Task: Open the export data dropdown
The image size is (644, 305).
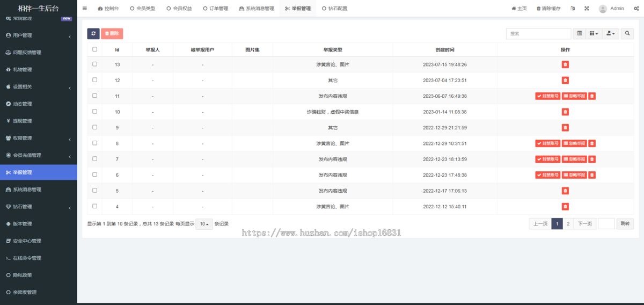Action: pyautogui.click(x=611, y=33)
